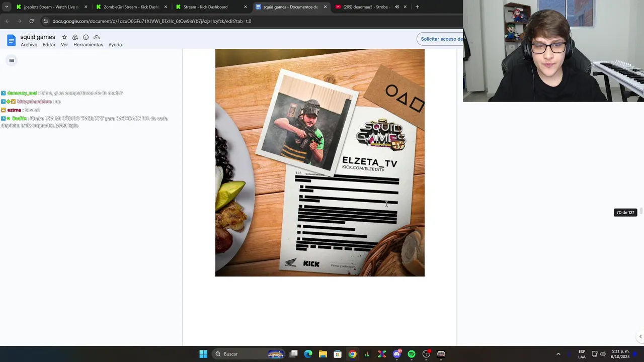Screen dimensions: 644x362
Task: Close the jpablots Stream tab
Action: pos(86,7)
